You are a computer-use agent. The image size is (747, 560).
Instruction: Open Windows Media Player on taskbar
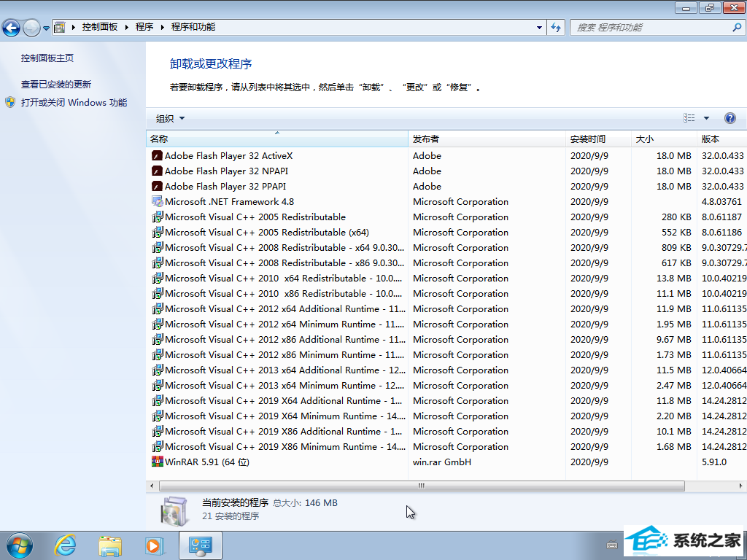[x=155, y=545]
